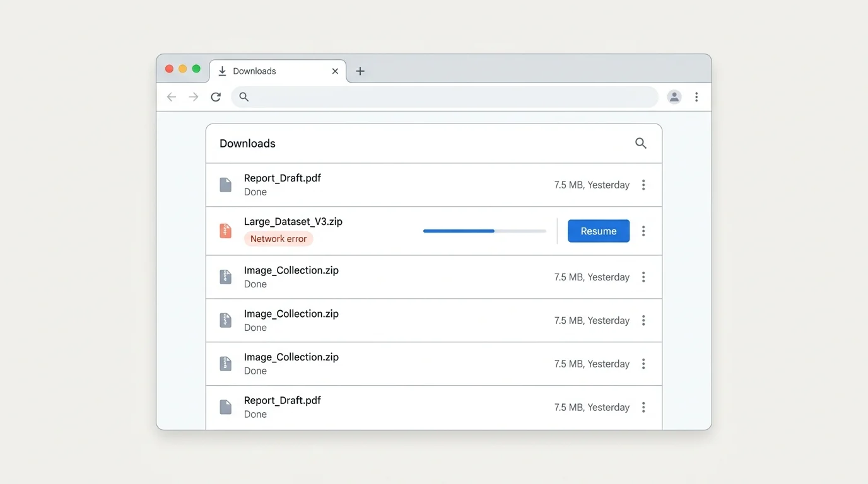Screen dimensions: 868x484
Task: Click the Downloads page heading
Action: pyautogui.click(x=247, y=144)
